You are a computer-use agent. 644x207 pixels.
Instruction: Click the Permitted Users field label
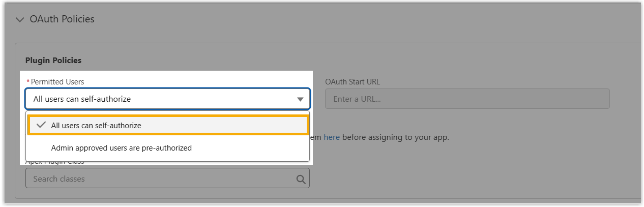click(x=57, y=81)
